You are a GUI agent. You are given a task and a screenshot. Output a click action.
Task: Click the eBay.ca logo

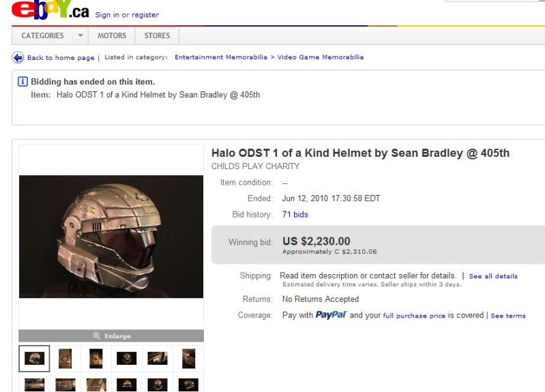click(50, 10)
